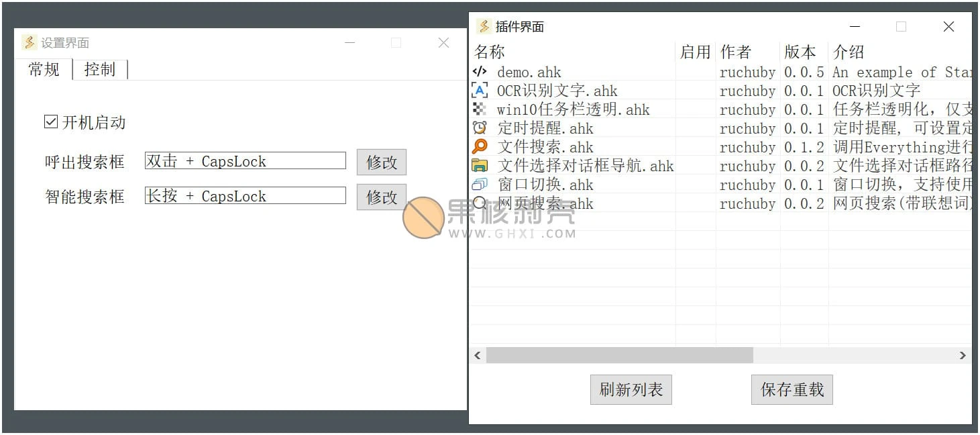Image resolution: width=980 pixels, height=435 pixels.
Task: Click the horizontal scrollbar left arrow
Action: tap(478, 355)
